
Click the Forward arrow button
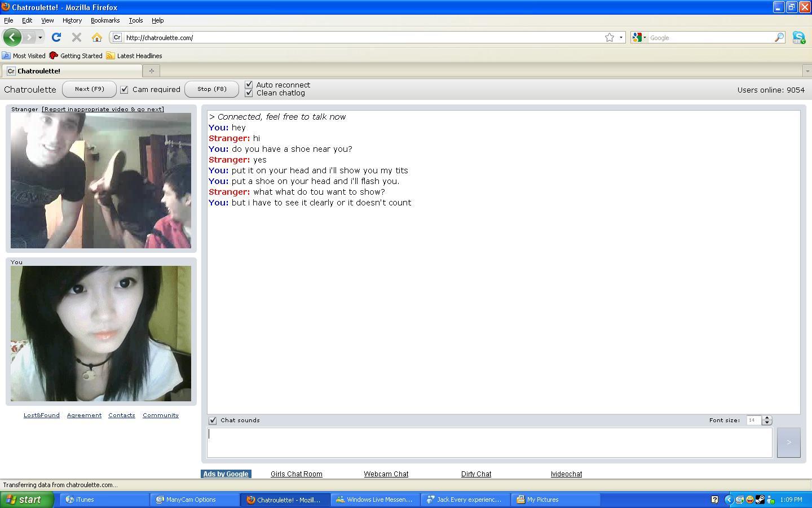click(29, 37)
